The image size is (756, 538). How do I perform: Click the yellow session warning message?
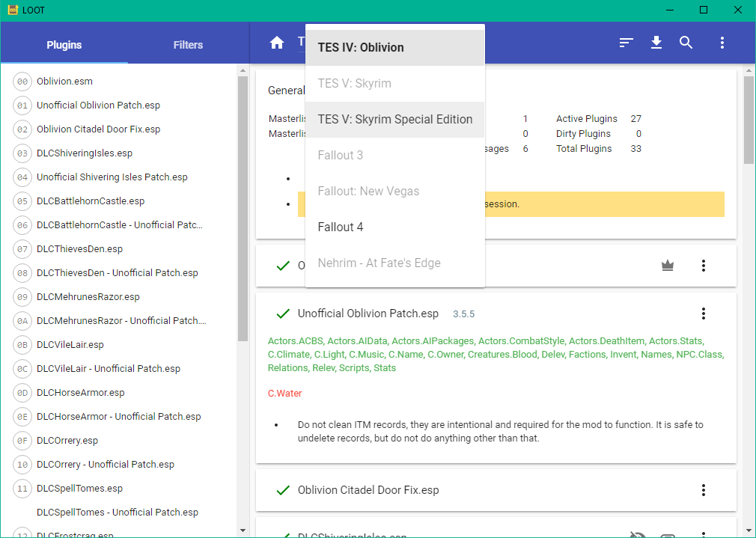pyautogui.click(x=511, y=204)
